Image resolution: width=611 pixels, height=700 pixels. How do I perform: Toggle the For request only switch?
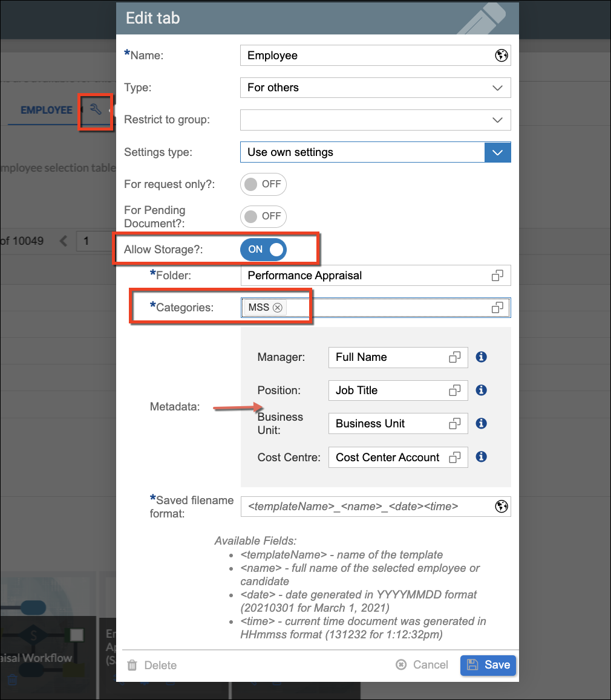[x=263, y=184]
